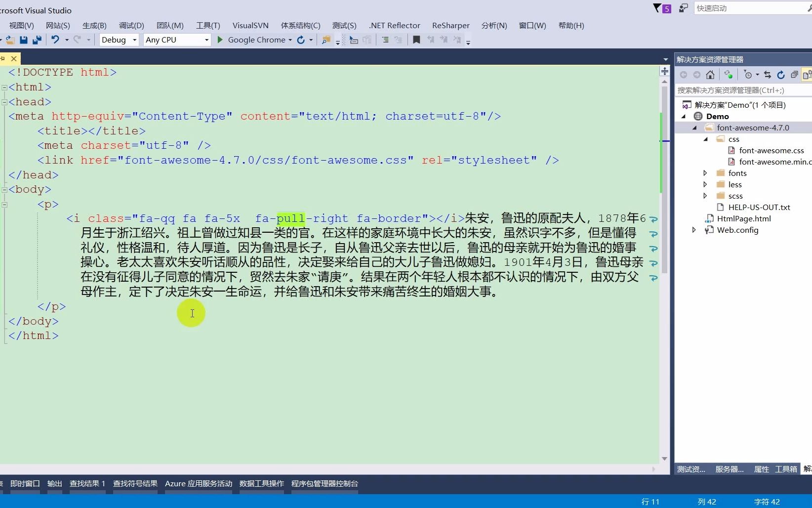Switch to the 即时窗口 tab
812x508 pixels.
coord(25,484)
